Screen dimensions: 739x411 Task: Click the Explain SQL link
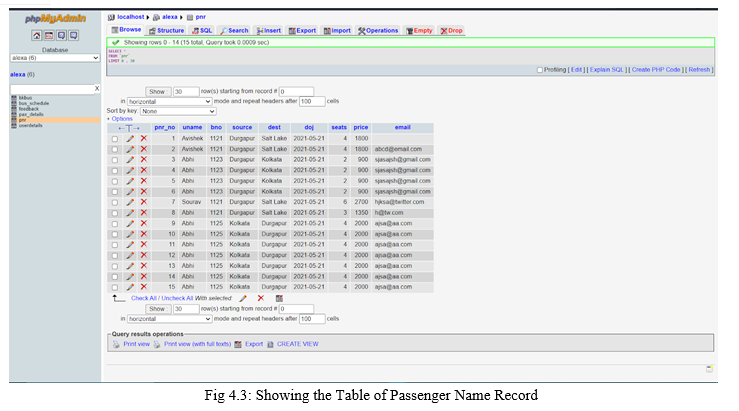point(607,70)
